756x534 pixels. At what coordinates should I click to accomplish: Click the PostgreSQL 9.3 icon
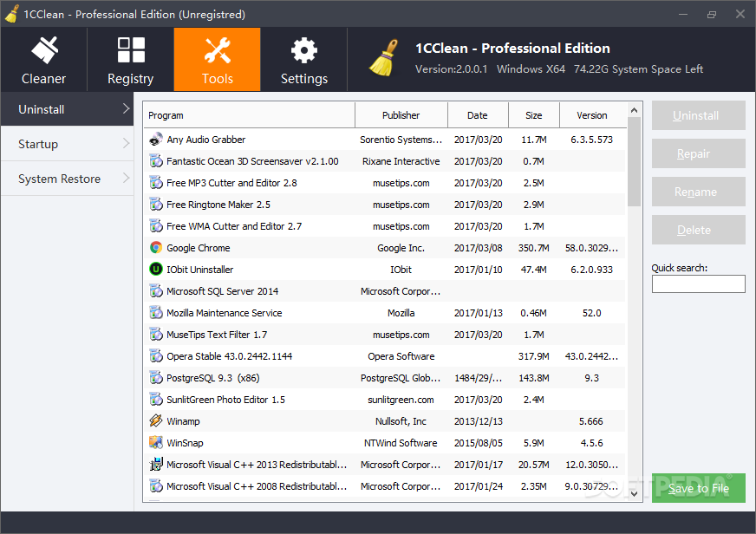coord(156,378)
